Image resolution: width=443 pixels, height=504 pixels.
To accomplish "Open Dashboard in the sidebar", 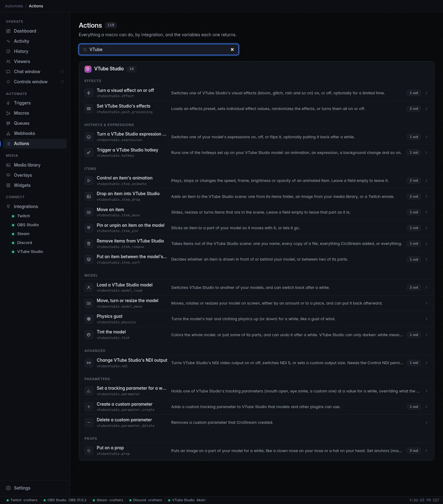I will pyautogui.click(x=35, y=31).
